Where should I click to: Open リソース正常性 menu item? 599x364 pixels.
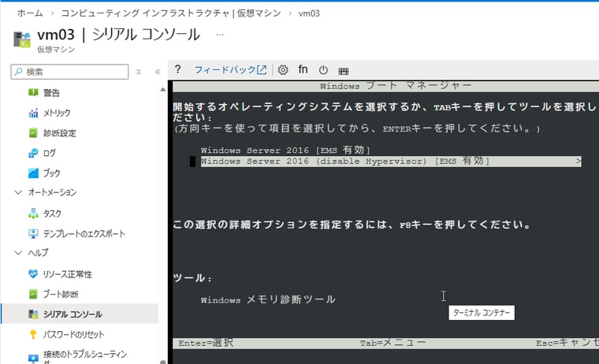point(68,274)
